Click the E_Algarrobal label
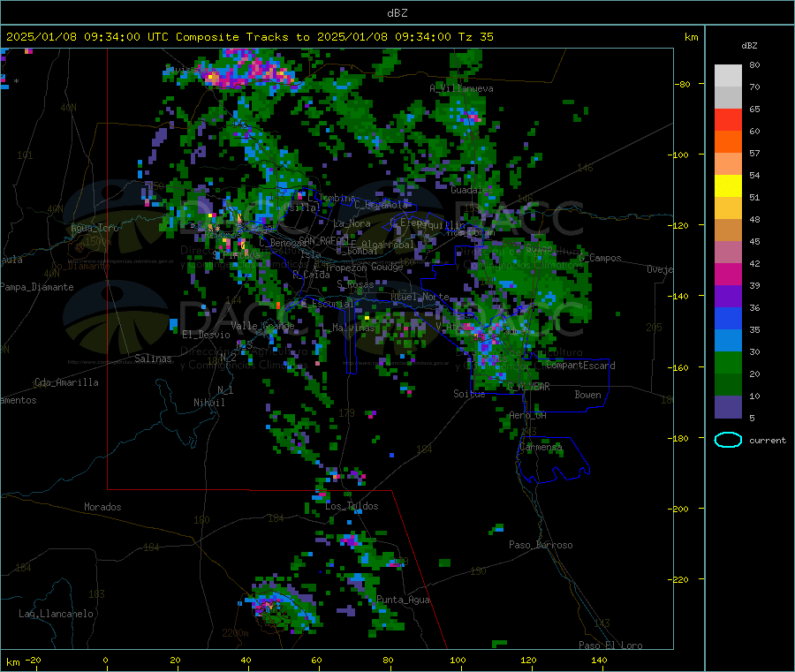The height and width of the screenshot is (672, 795). point(382,245)
